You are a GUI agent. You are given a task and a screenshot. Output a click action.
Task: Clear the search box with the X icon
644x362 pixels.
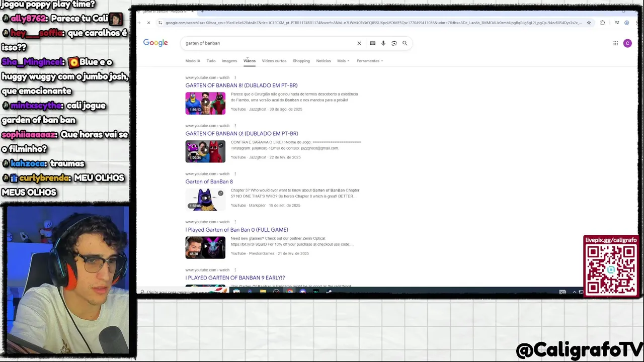click(359, 43)
